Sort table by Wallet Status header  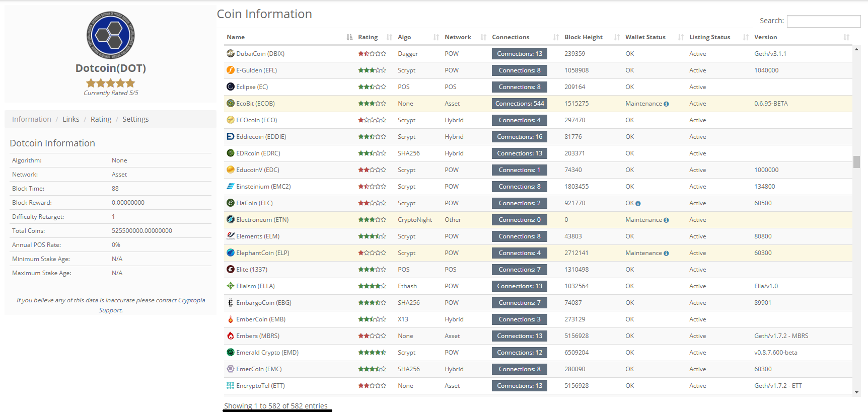(645, 37)
